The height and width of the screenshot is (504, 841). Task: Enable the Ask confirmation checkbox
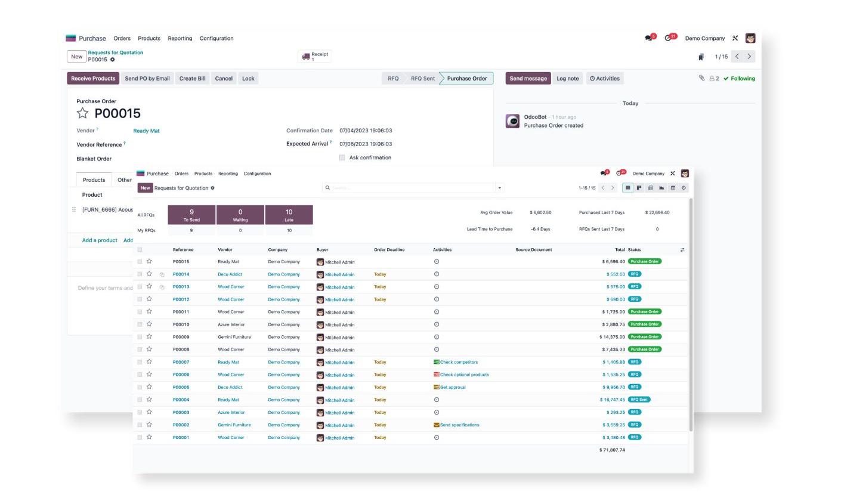pos(342,157)
